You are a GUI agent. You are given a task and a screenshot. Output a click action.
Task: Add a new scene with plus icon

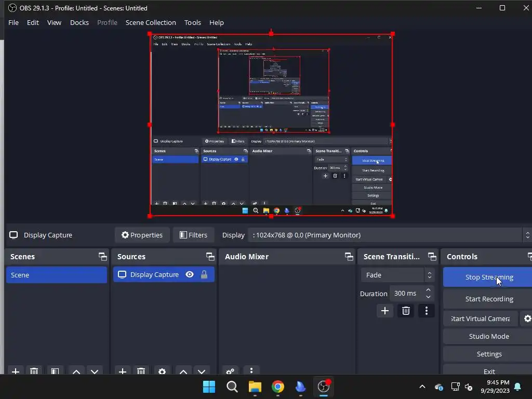tap(15, 371)
